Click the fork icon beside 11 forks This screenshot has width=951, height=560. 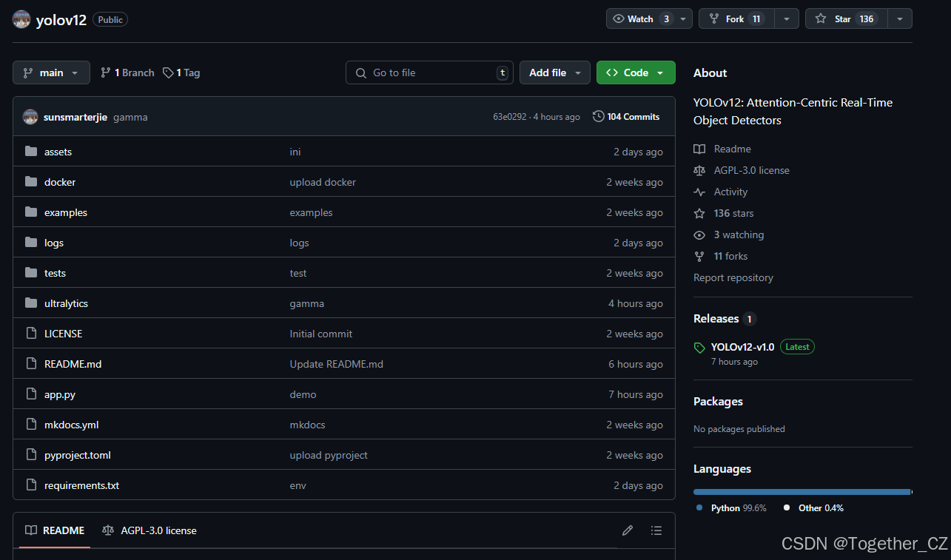pyautogui.click(x=699, y=256)
